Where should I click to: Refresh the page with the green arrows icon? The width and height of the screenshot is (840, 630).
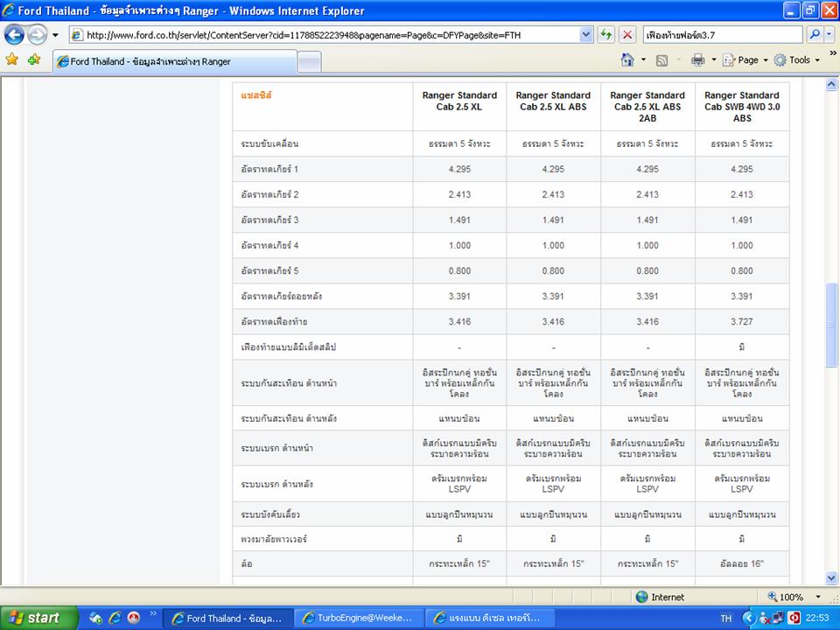[x=605, y=35]
